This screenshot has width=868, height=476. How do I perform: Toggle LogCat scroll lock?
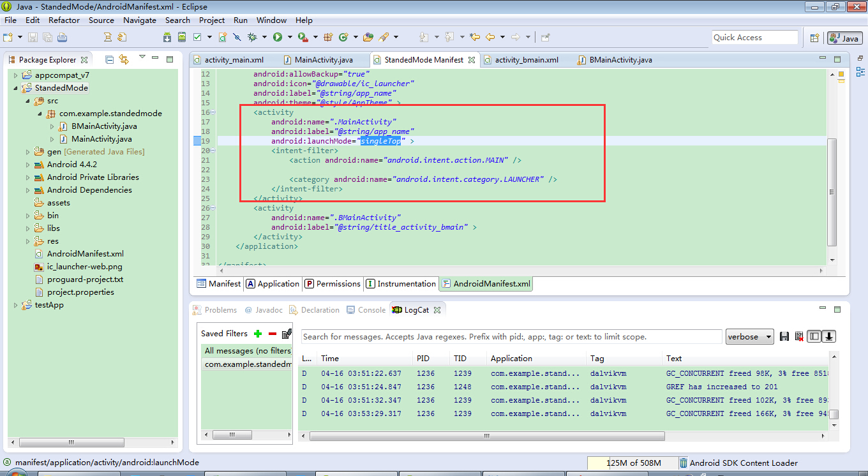[829, 336]
